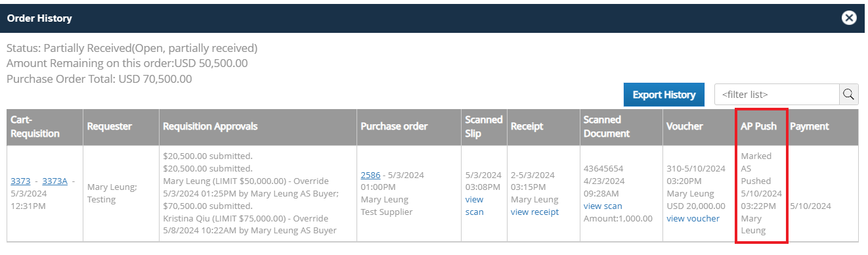Click the Export History button

click(x=664, y=95)
